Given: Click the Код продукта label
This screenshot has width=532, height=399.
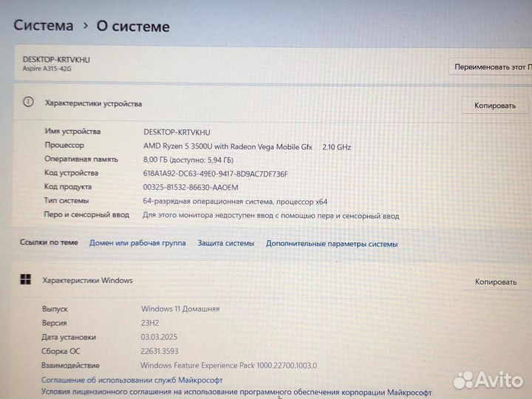Looking at the screenshot, I should (x=68, y=187).
